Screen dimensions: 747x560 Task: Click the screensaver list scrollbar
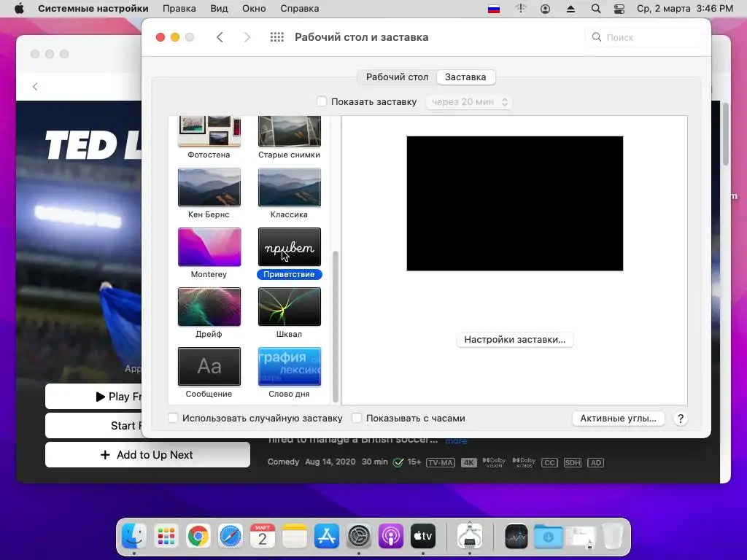click(336, 327)
